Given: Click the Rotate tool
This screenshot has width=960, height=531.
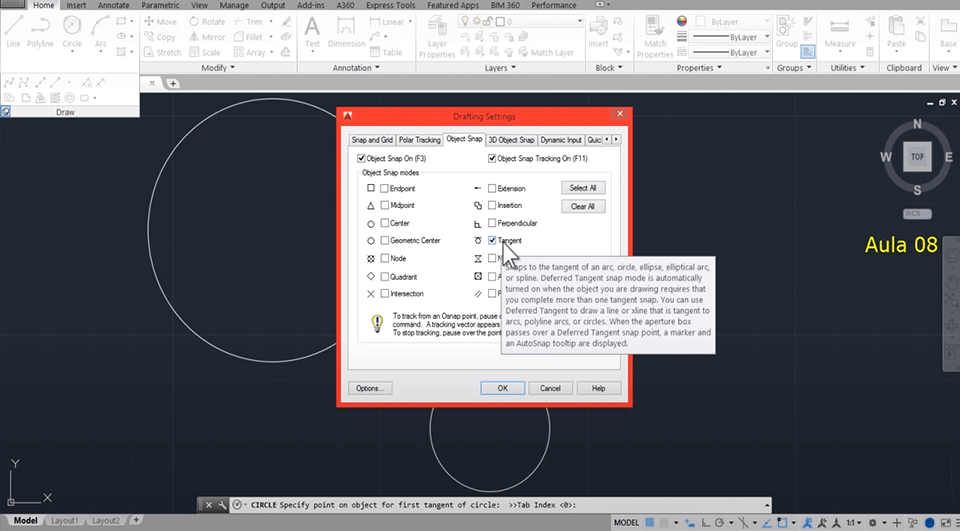Looking at the screenshot, I should pos(207,21).
